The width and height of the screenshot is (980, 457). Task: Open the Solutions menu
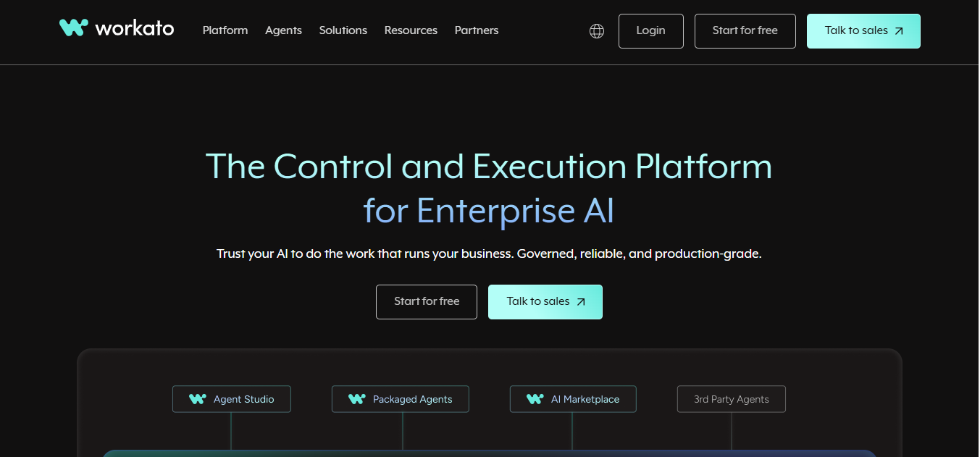[x=343, y=30]
